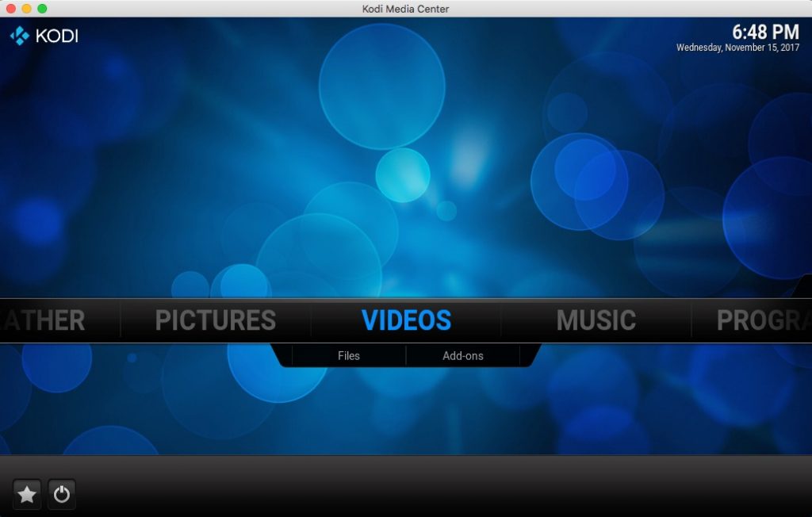
Task: Click the highlighted VIDEOS label to confirm selection
Action: pyautogui.click(x=407, y=320)
